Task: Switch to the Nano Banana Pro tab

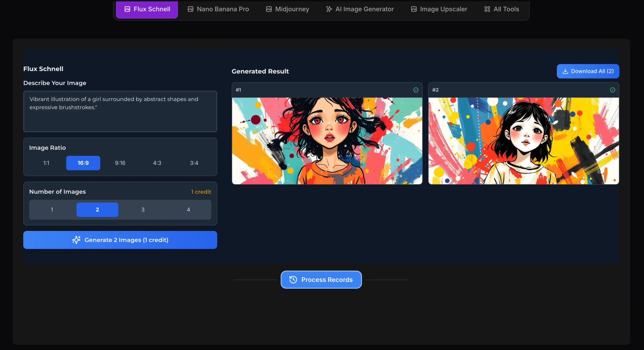Action: tap(218, 9)
